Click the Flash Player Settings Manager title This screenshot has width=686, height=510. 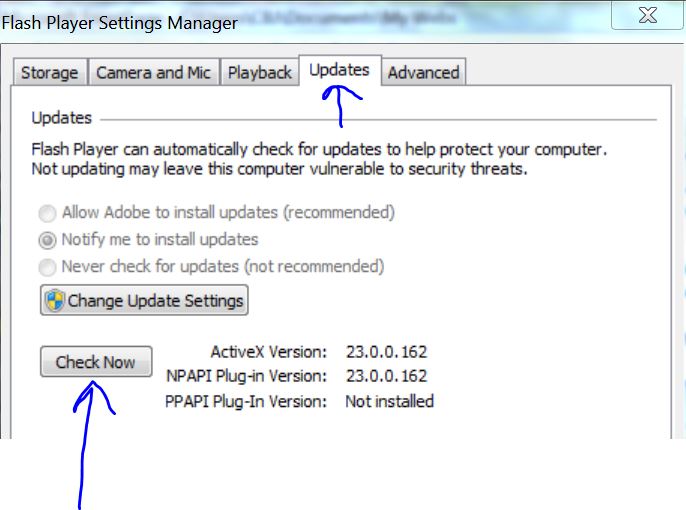pyautogui.click(x=120, y=23)
